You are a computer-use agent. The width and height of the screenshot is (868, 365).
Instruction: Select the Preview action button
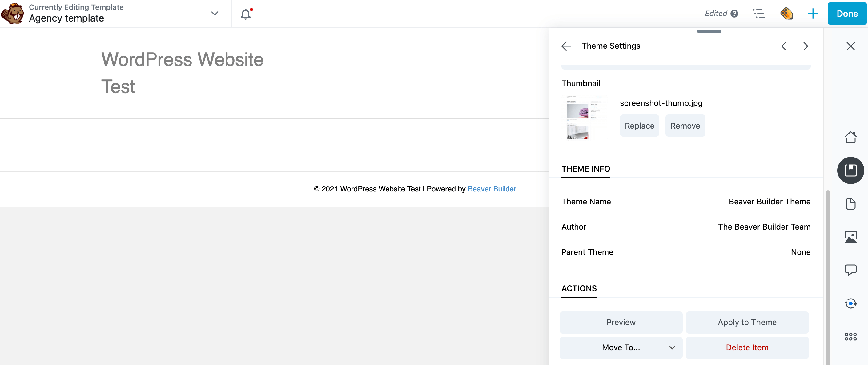pyautogui.click(x=621, y=322)
